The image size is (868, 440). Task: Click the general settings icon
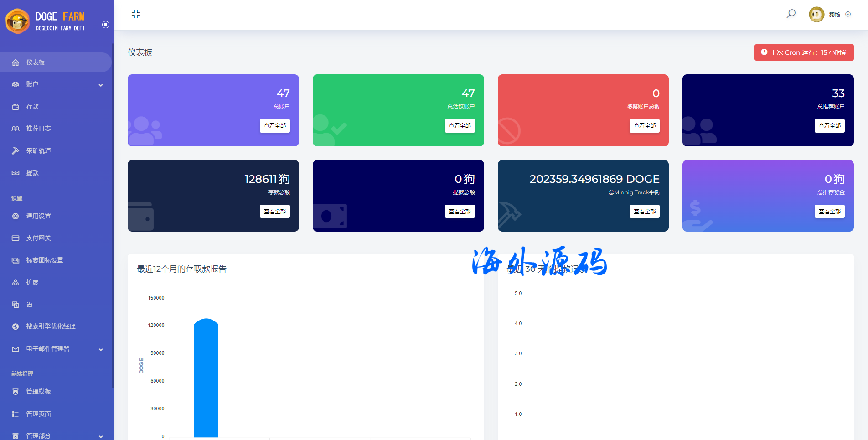15,216
